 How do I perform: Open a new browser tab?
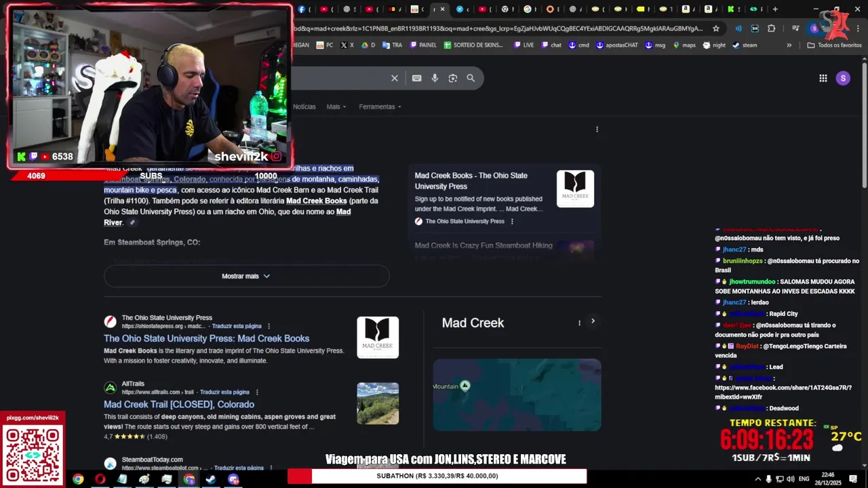[775, 9]
